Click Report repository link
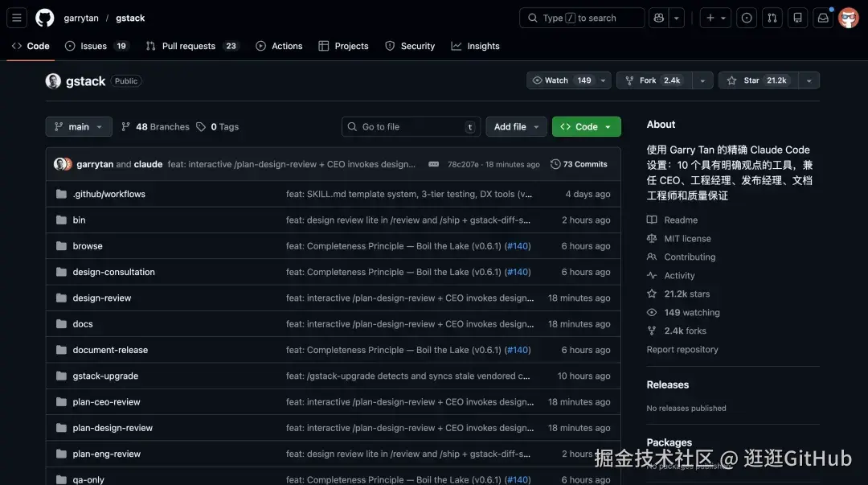Screen dimensions: 868x485 pyautogui.click(x=682, y=349)
